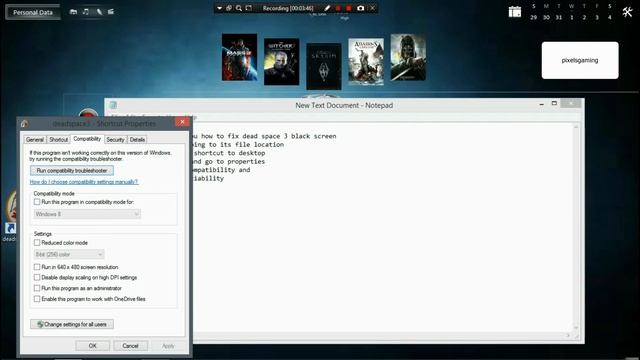The width and height of the screenshot is (640, 360).
Task: Select the deadspace3 desktop shortcut icon
Action: point(9,216)
